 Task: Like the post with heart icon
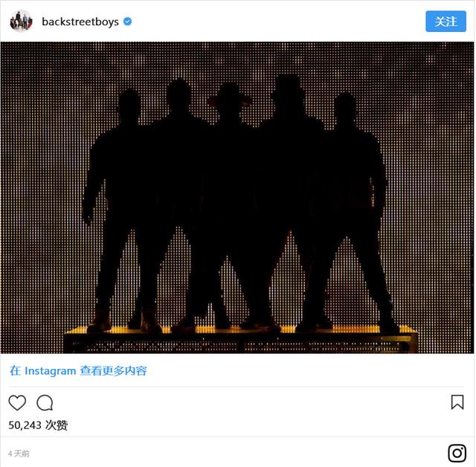tap(17, 402)
